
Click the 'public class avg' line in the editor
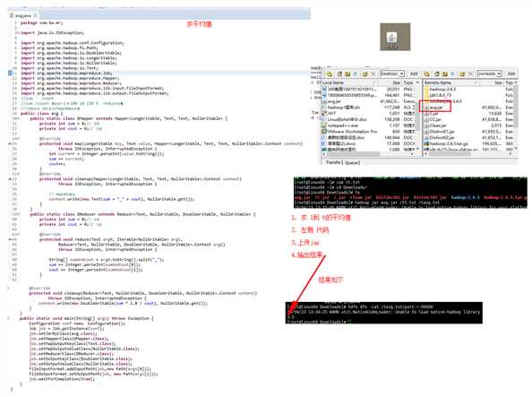(42, 114)
